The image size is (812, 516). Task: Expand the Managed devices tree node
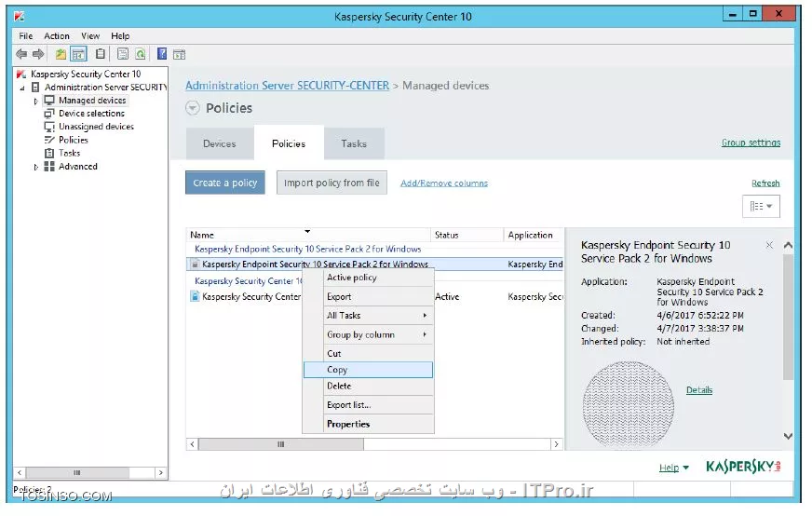pyautogui.click(x=35, y=101)
